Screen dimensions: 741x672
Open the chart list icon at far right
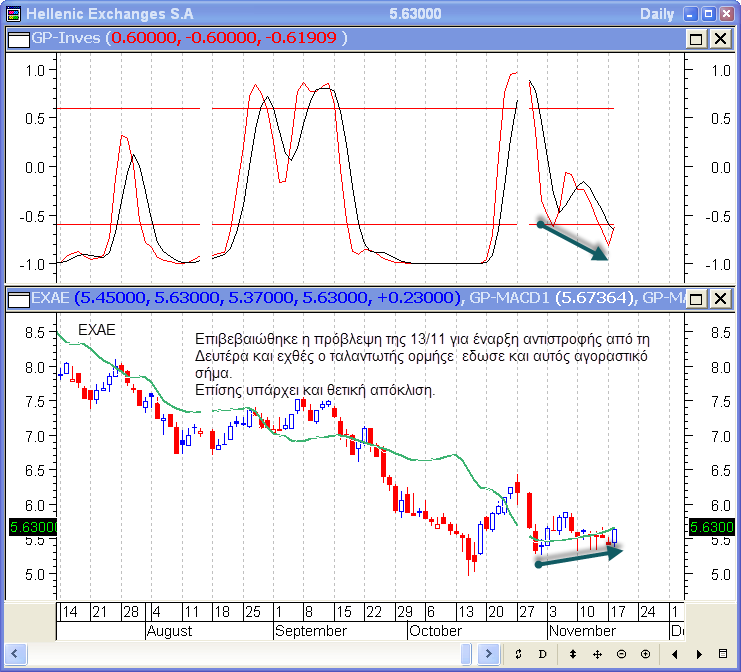724,654
